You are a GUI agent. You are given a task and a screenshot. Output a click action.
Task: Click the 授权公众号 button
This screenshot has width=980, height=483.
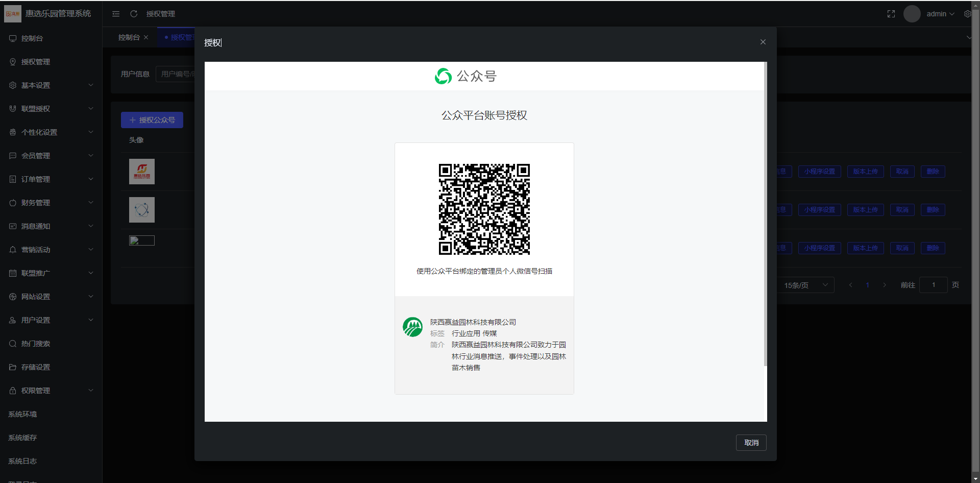click(x=152, y=120)
